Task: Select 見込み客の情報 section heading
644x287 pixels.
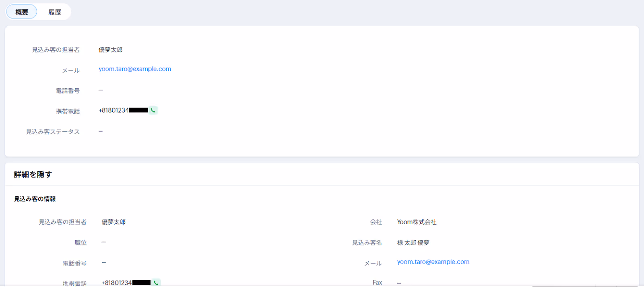Action: (x=35, y=199)
